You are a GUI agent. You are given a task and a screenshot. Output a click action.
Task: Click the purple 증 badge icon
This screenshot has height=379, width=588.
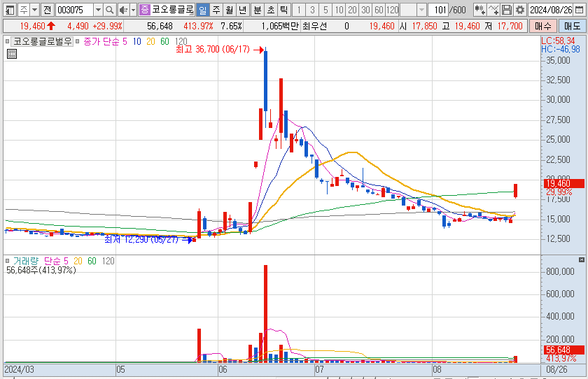(144, 10)
